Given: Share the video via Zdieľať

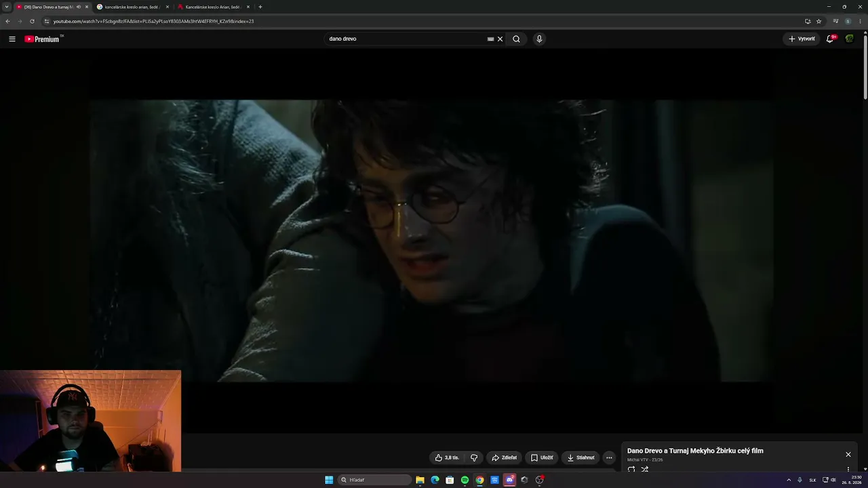Looking at the screenshot, I should click(x=504, y=457).
